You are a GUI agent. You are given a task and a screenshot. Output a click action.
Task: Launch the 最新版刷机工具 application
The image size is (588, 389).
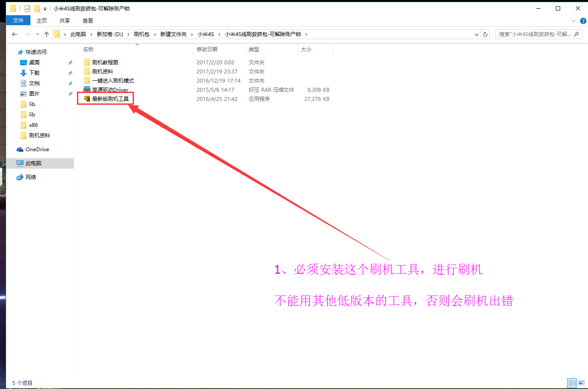110,98
